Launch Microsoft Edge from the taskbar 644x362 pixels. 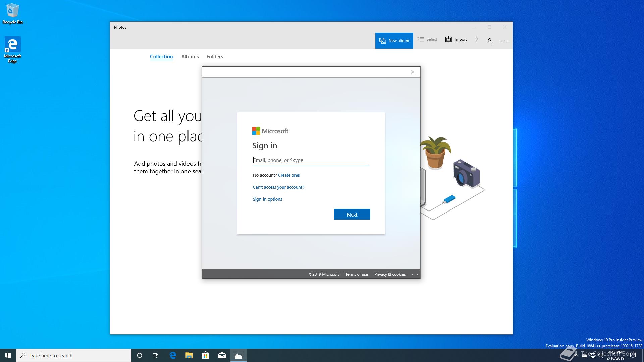pyautogui.click(x=173, y=355)
